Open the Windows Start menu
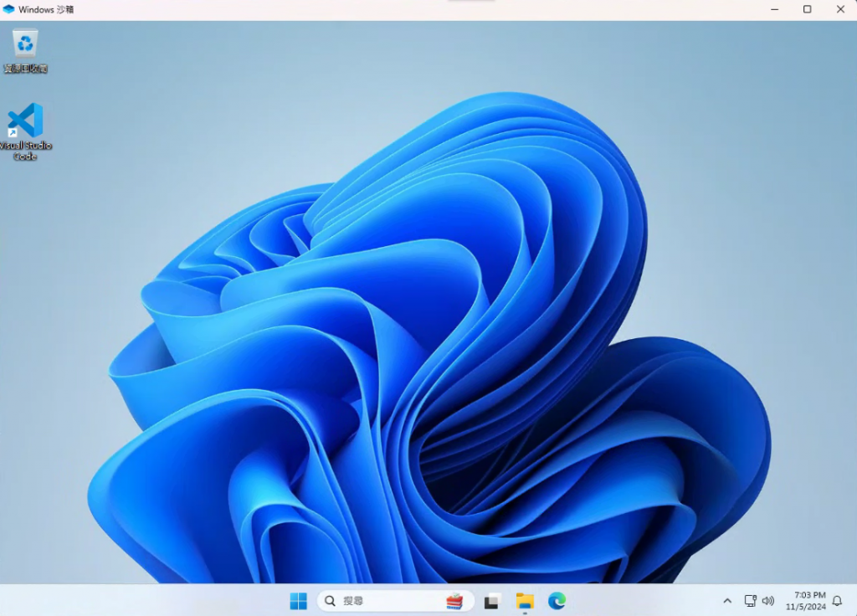The image size is (857, 616). 299,601
